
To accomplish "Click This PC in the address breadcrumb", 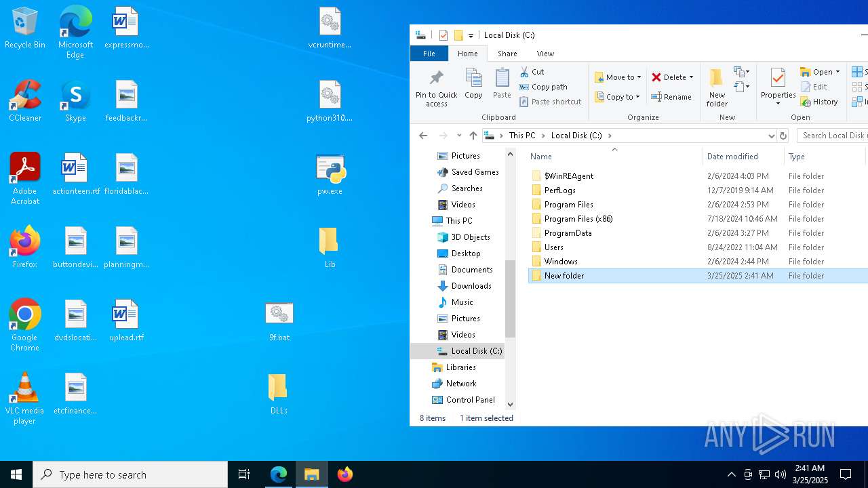I will [x=522, y=136].
